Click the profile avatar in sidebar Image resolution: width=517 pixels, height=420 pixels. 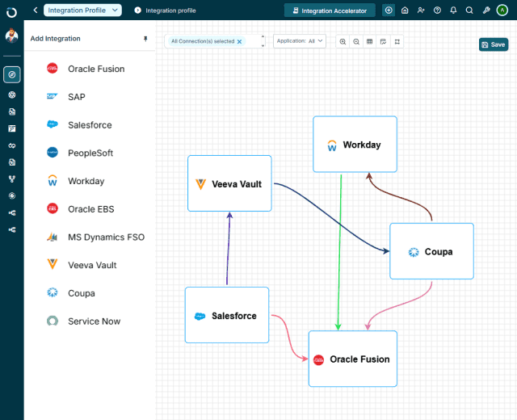tap(12, 36)
